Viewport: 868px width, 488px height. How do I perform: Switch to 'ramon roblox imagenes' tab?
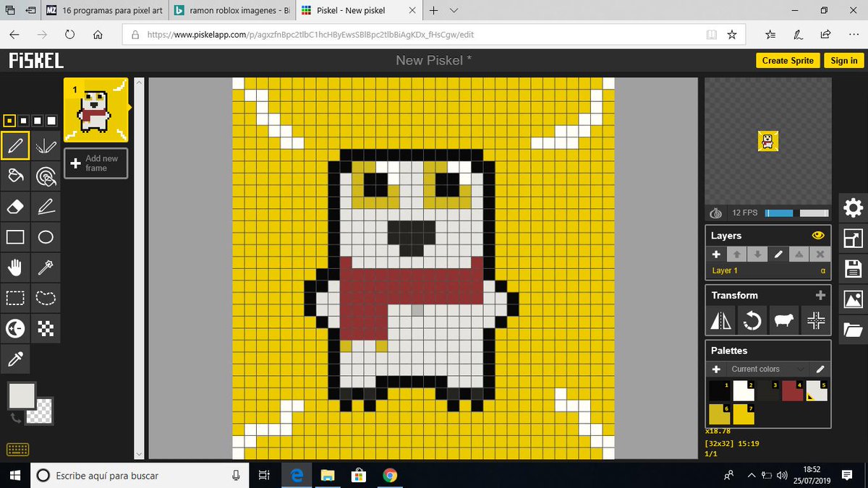point(233,11)
